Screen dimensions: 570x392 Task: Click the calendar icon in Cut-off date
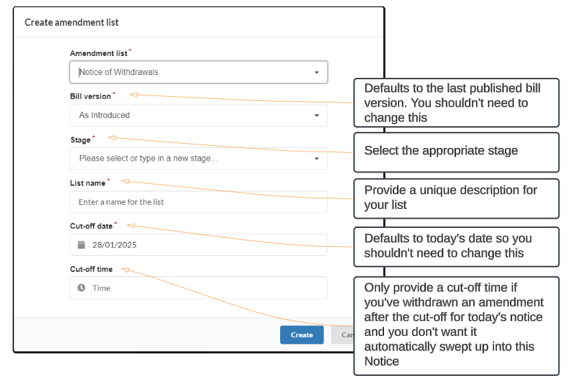(81, 245)
